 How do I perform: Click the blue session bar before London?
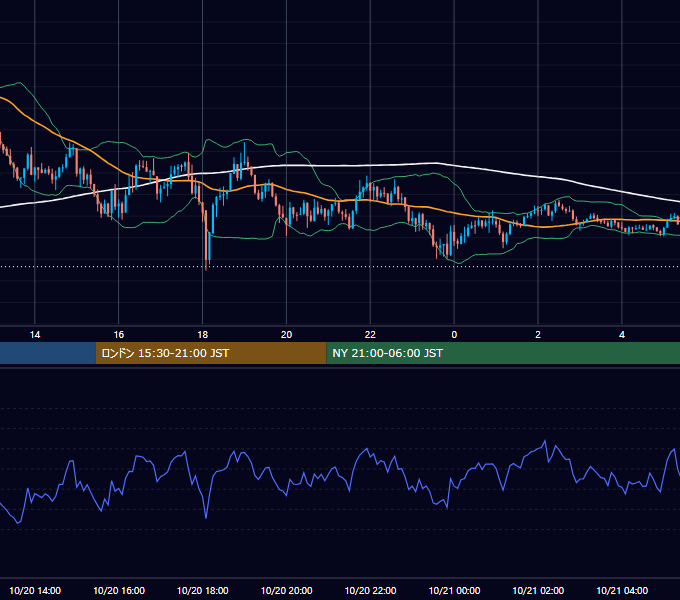(x=48, y=353)
